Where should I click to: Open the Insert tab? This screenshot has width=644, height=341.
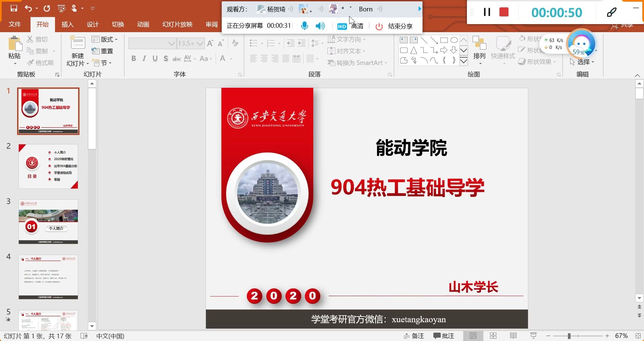pyautogui.click(x=67, y=24)
